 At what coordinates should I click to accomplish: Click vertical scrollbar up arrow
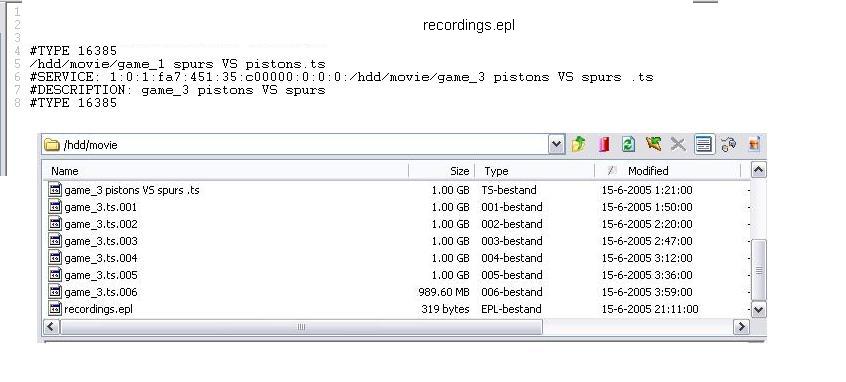coord(758,170)
